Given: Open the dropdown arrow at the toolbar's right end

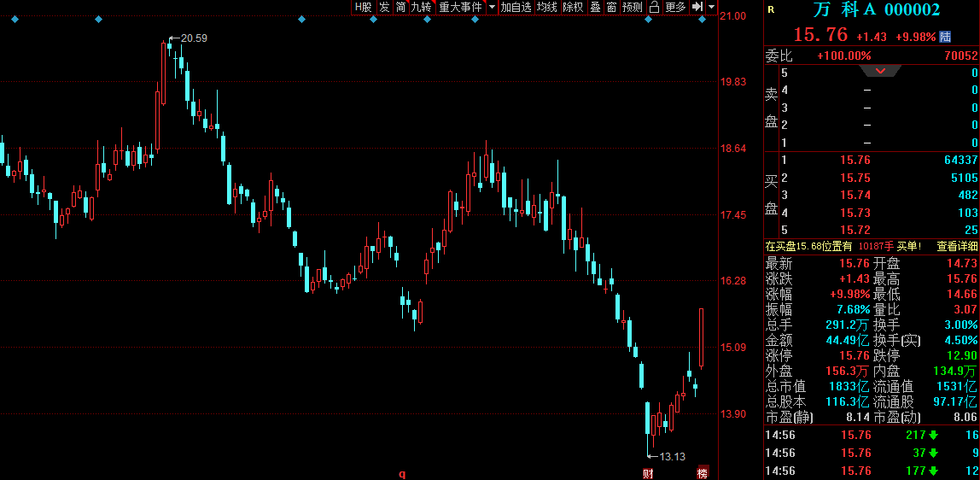Looking at the screenshot, I should 711,7.
